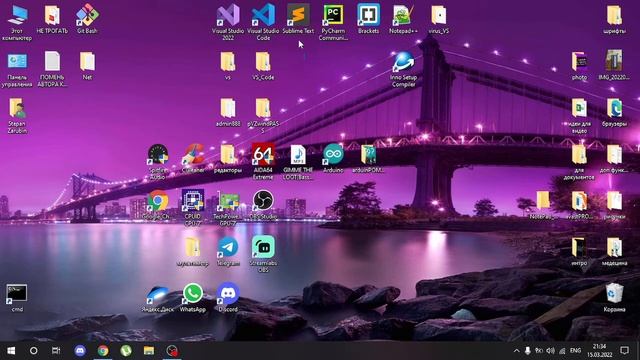The height and width of the screenshot is (360, 640).
Task: Select the НЕ ТРОГАТЬ folder
Action: point(52,16)
